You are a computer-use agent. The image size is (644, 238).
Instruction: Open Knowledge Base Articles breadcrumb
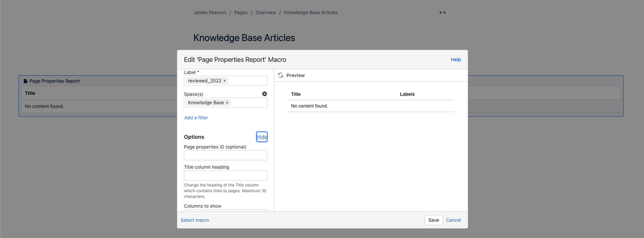[311, 13]
